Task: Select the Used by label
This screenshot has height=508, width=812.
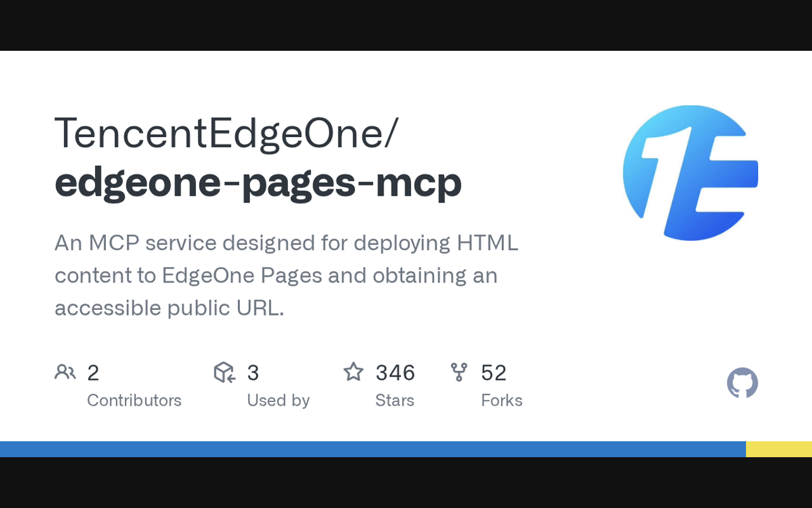Action: click(278, 400)
